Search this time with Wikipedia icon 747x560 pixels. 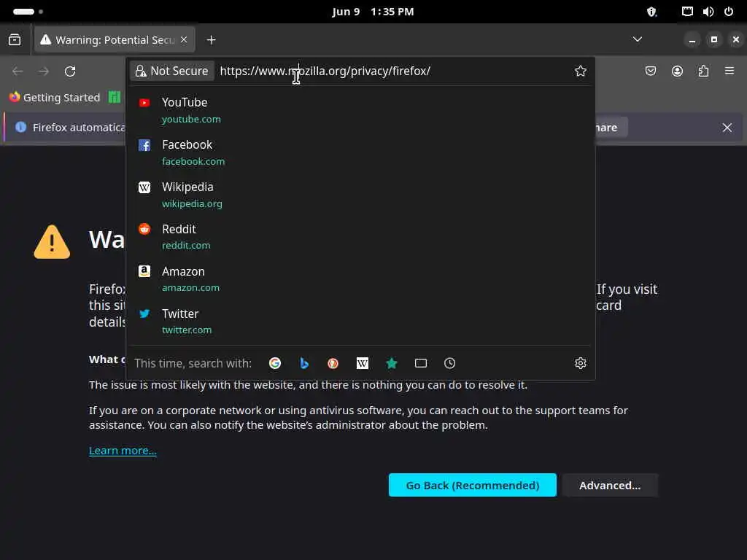coord(362,363)
